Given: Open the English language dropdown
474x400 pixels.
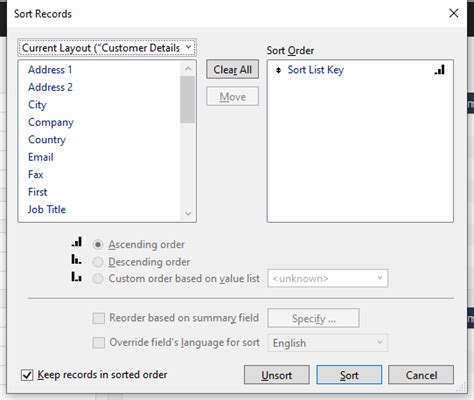Looking at the screenshot, I should click(x=328, y=343).
